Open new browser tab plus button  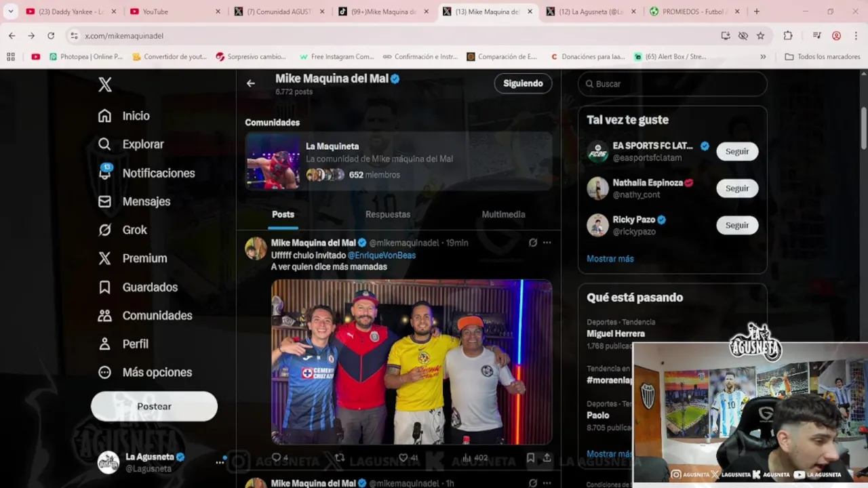click(x=757, y=12)
